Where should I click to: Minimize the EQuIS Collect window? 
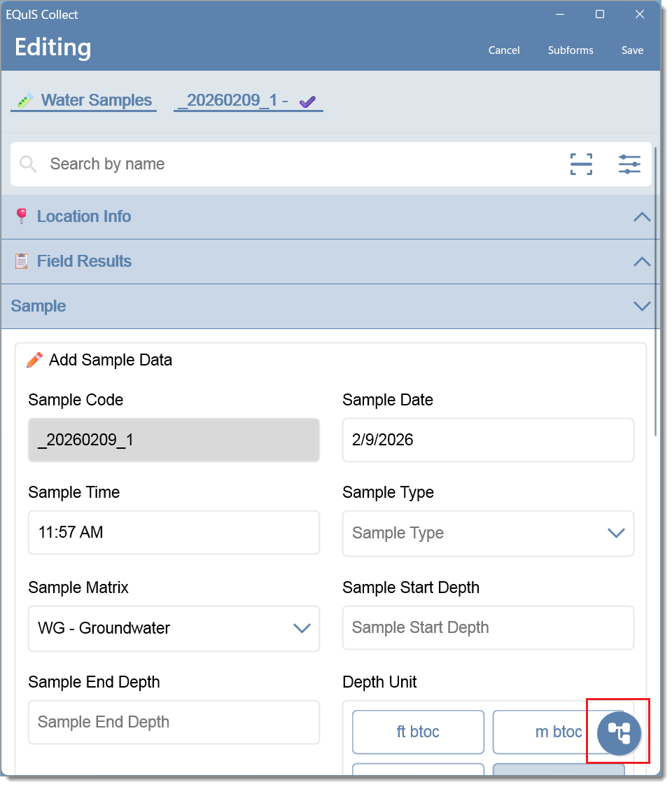tap(560, 14)
